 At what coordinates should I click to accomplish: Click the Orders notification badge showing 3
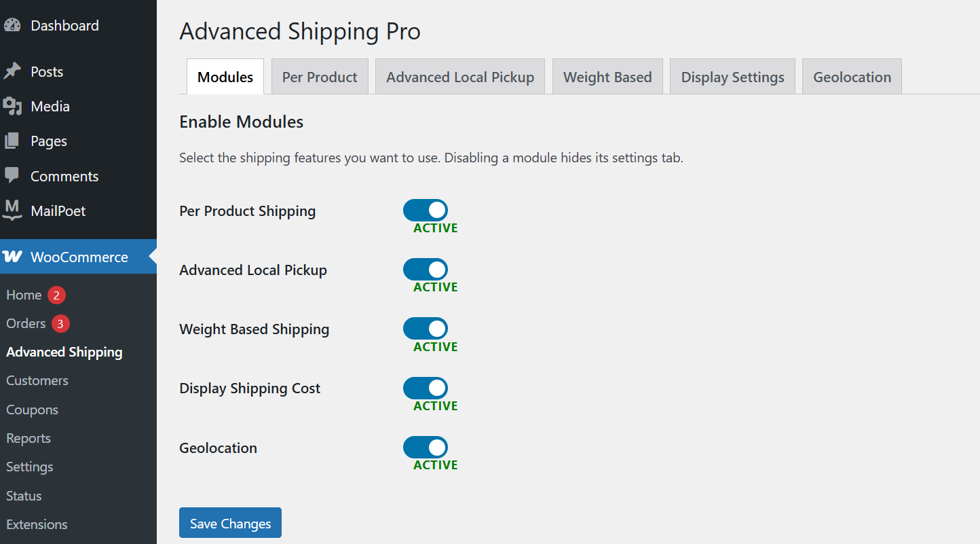(x=60, y=323)
